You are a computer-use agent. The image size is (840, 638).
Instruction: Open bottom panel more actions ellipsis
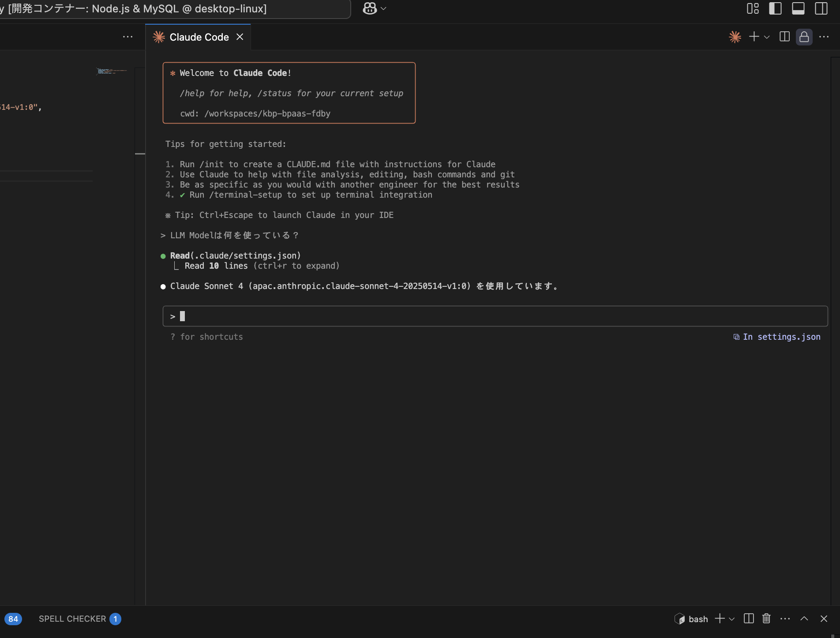[785, 619]
